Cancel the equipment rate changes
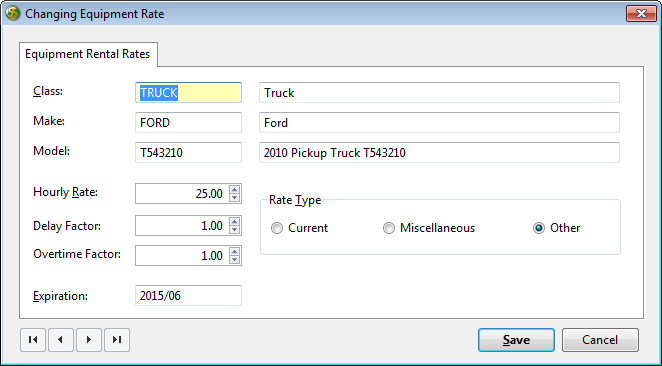The width and height of the screenshot is (662, 366). (x=600, y=340)
